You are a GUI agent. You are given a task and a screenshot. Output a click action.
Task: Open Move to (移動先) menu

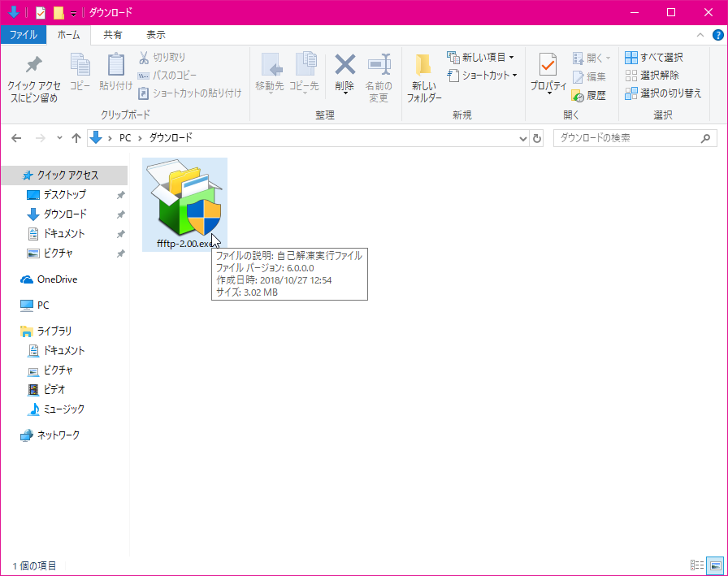coord(269,73)
